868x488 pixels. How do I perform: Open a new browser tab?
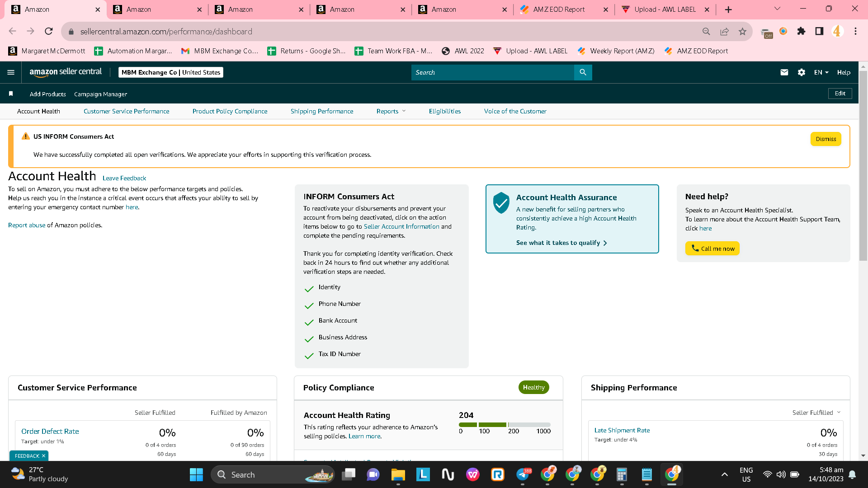728,9
